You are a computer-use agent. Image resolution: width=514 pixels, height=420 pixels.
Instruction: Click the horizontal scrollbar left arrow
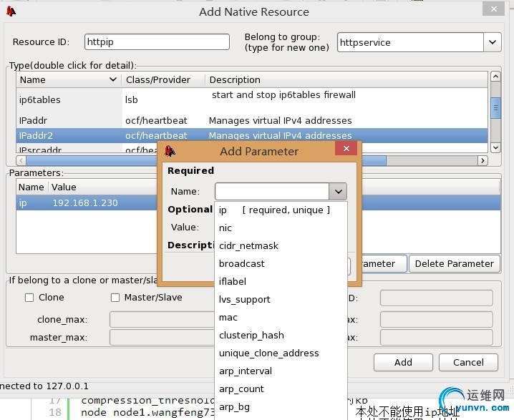tap(21, 160)
